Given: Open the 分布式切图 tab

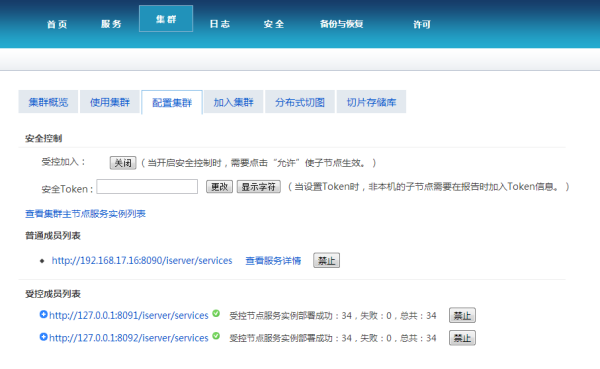Looking at the screenshot, I should [300, 102].
